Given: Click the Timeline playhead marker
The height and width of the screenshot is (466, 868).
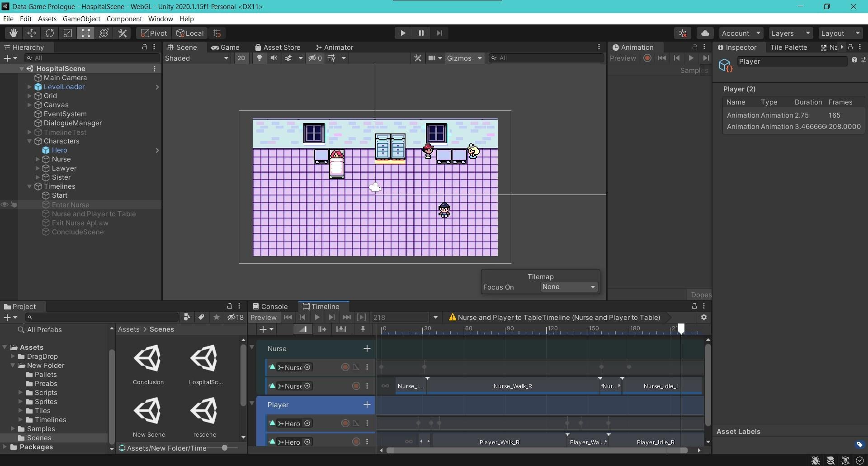Looking at the screenshot, I should [681, 328].
